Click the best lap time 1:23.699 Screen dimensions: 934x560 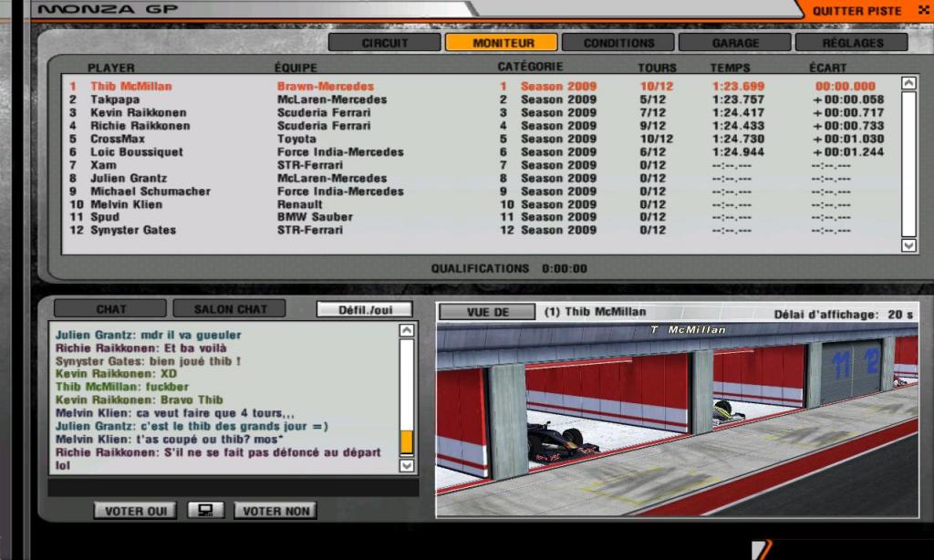pos(738,87)
